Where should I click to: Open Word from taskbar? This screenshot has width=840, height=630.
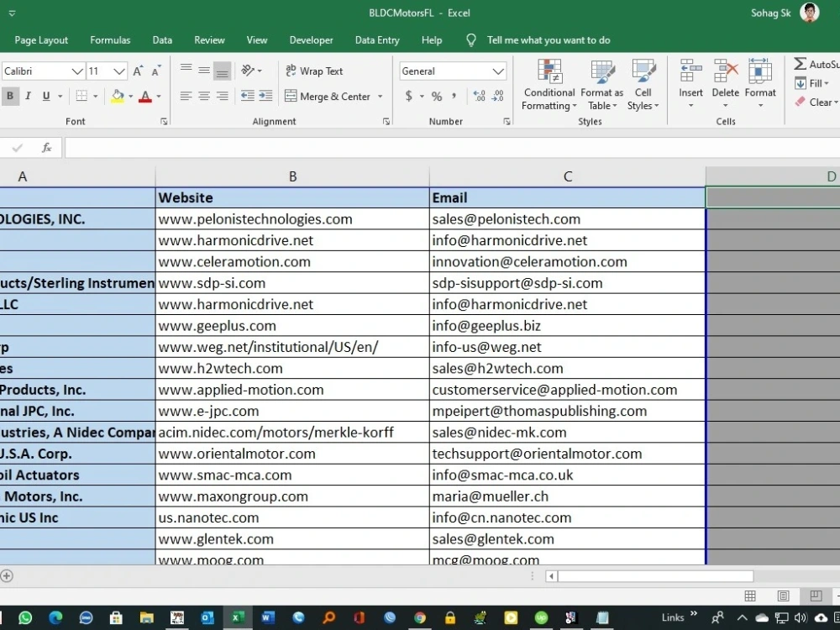tap(267, 617)
